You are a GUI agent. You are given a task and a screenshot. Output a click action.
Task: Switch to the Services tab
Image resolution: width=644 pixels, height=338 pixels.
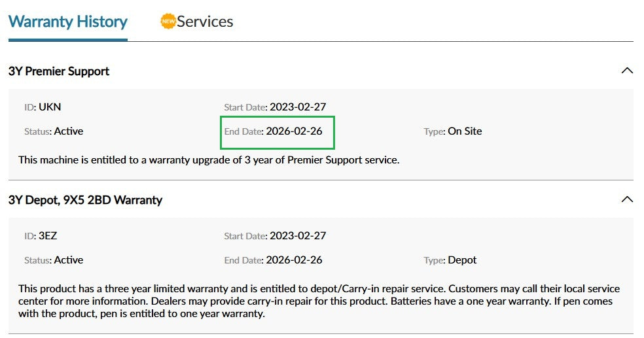204,22
